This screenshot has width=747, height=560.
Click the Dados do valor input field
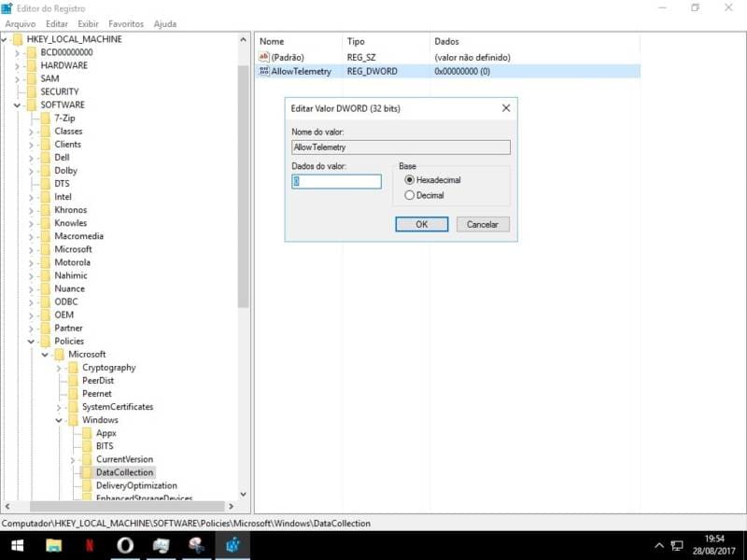point(336,181)
